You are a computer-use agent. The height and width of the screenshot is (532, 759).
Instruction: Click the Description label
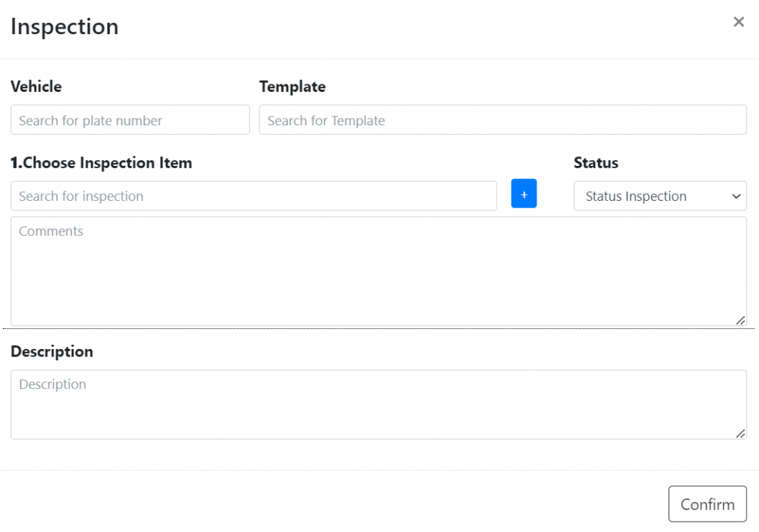[x=52, y=351]
